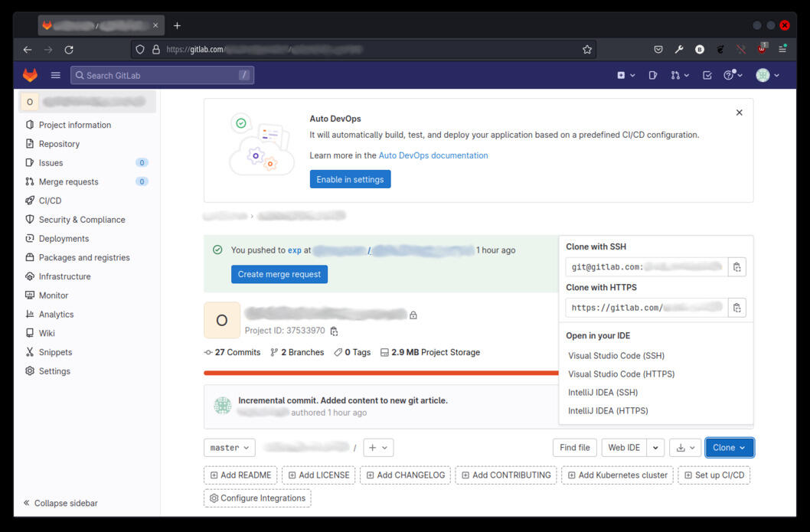Open the create new plus dropdown in header
The image size is (810, 532).
point(625,76)
